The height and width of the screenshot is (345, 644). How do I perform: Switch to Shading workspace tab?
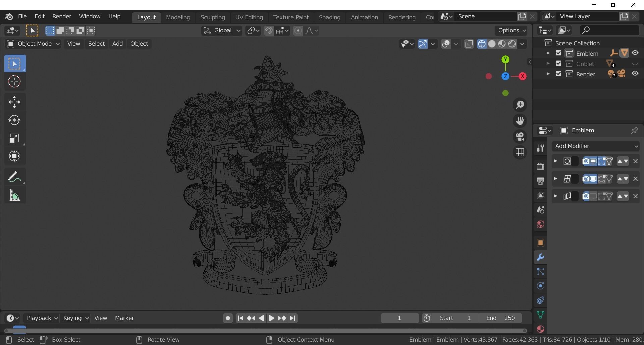(x=329, y=17)
